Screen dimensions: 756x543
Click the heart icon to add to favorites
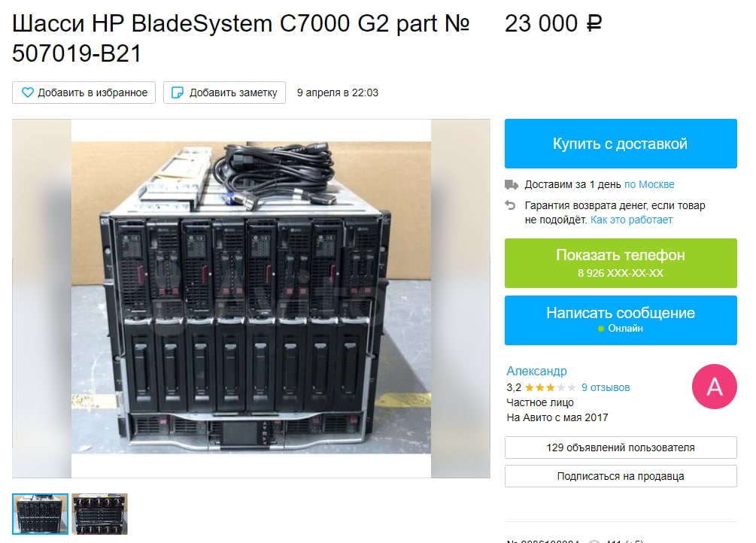(x=28, y=92)
